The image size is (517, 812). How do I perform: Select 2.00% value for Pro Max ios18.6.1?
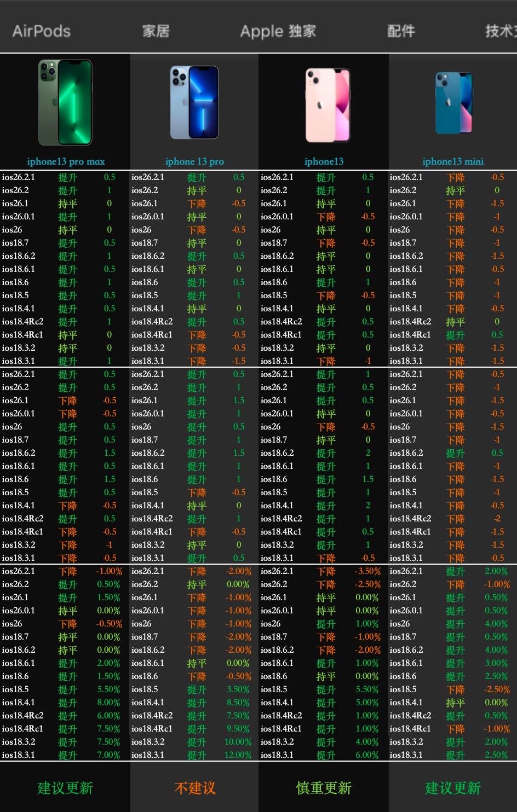(108, 663)
